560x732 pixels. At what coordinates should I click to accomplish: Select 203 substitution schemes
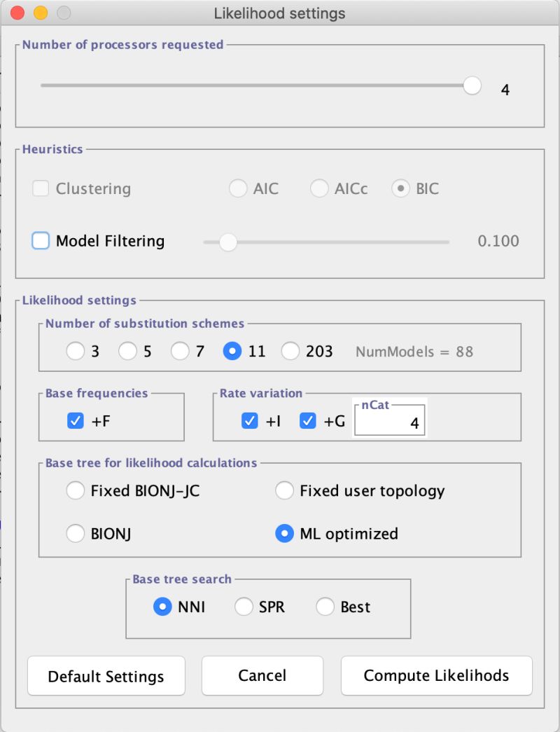(x=290, y=351)
